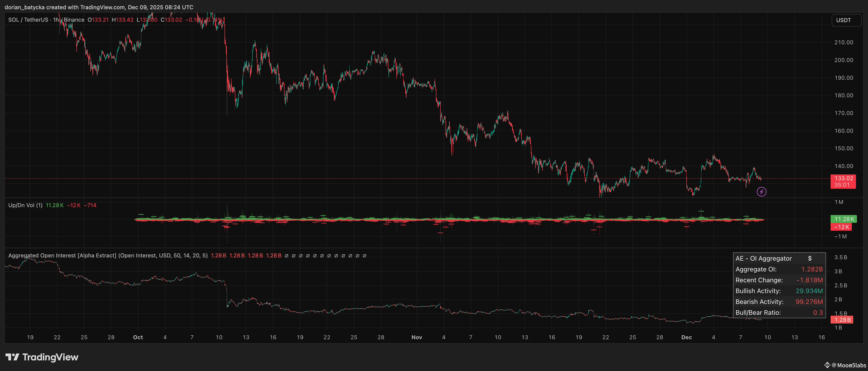The height and width of the screenshot is (371, 868).
Task: Click the red 133.02 current price label
Action: (843, 178)
